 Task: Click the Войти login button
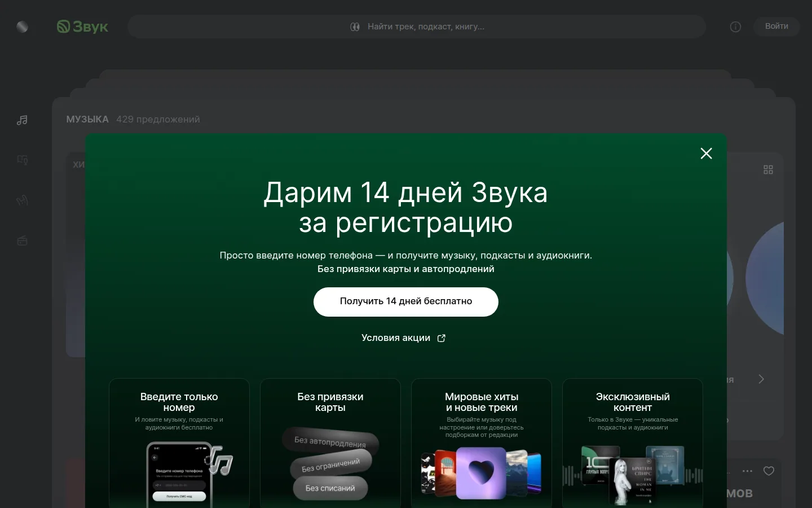point(776,27)
